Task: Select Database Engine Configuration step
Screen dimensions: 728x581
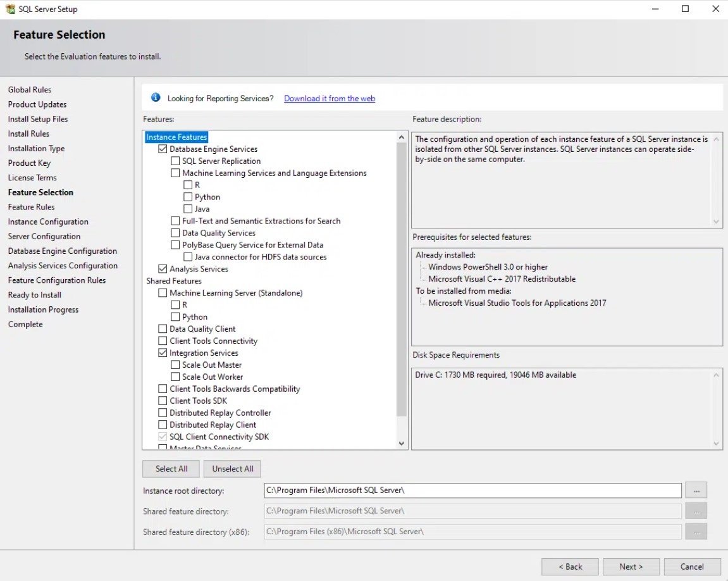Action: point(62,251)
